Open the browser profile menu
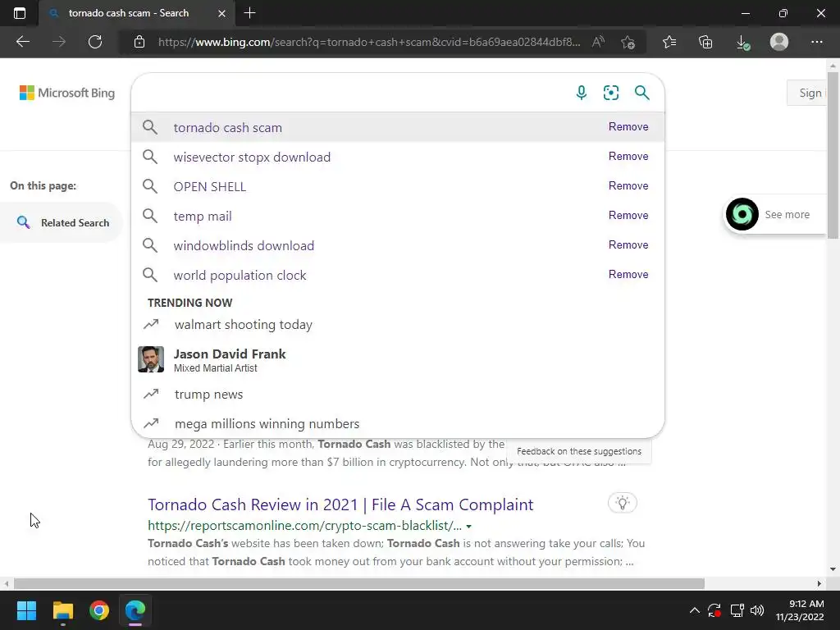This screenshot has height=630, width=840. tap(779, 42)
